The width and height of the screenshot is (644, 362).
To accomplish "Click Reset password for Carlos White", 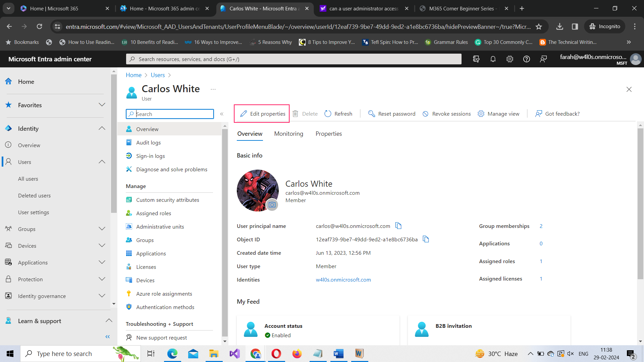I will [x=391, y=114].
